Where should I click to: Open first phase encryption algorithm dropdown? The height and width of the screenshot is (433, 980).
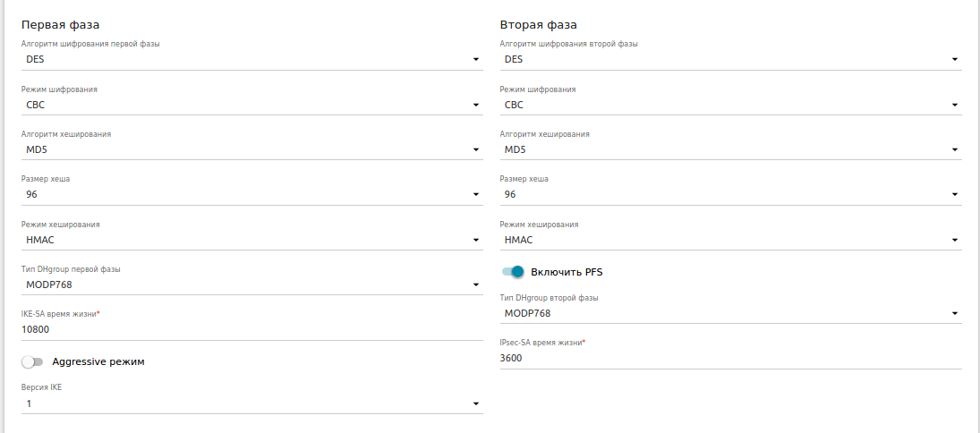tap(251, 60)
